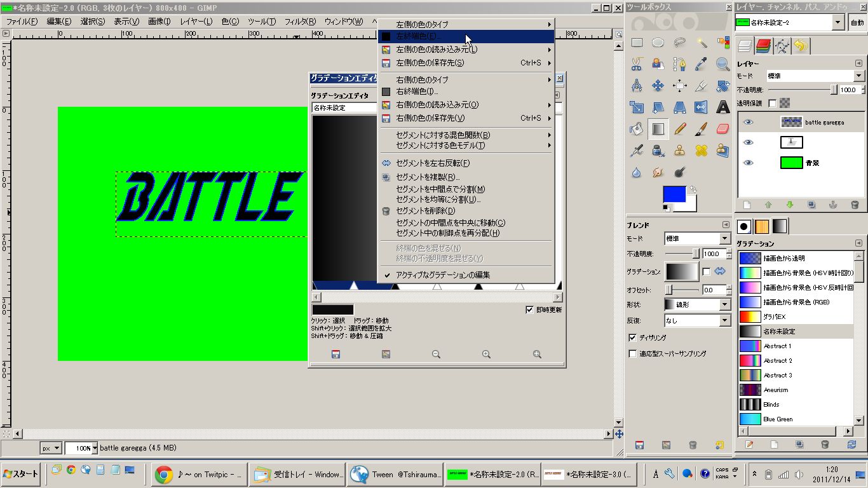Image resolution: width=868 pixels, height=488 pixels.
Task: Select the Ellipse Select tool
Action: tap(658, 43)
